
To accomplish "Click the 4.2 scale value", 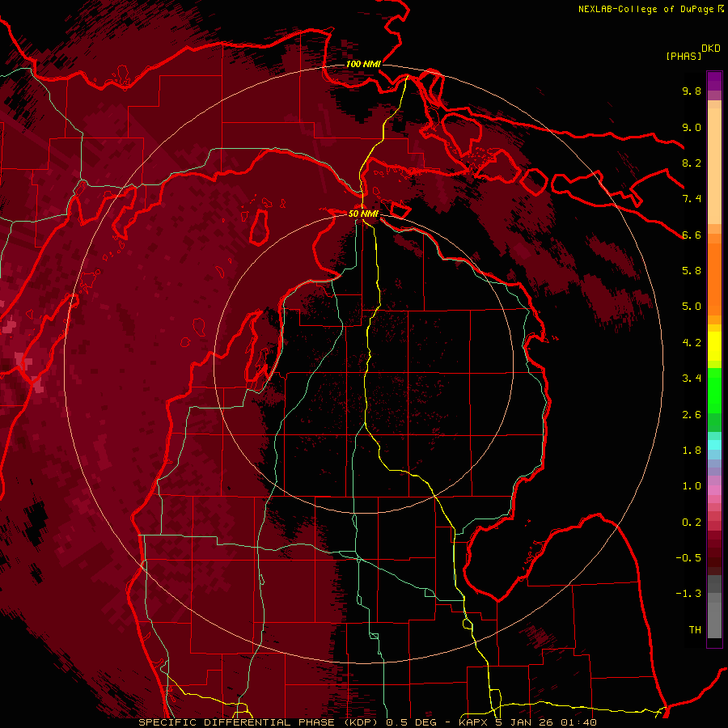I will point(692,343).
